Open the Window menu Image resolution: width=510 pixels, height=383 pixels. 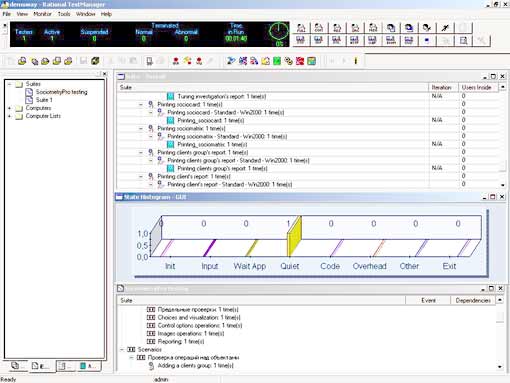coord(86,14)
